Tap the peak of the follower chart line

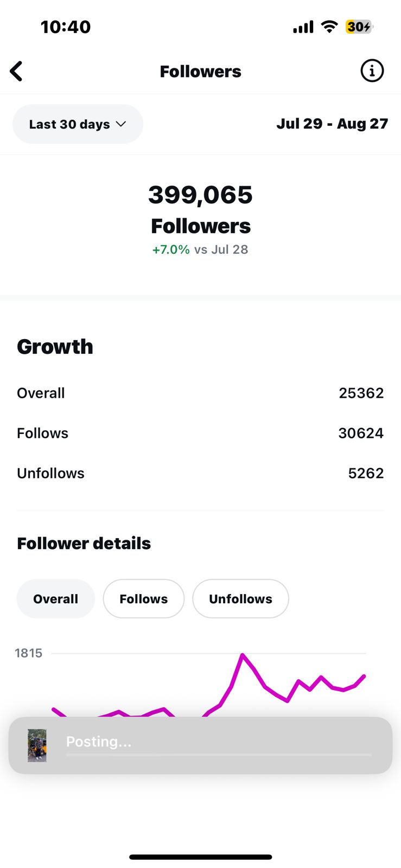pyautogui.click(x=243, y=655)
